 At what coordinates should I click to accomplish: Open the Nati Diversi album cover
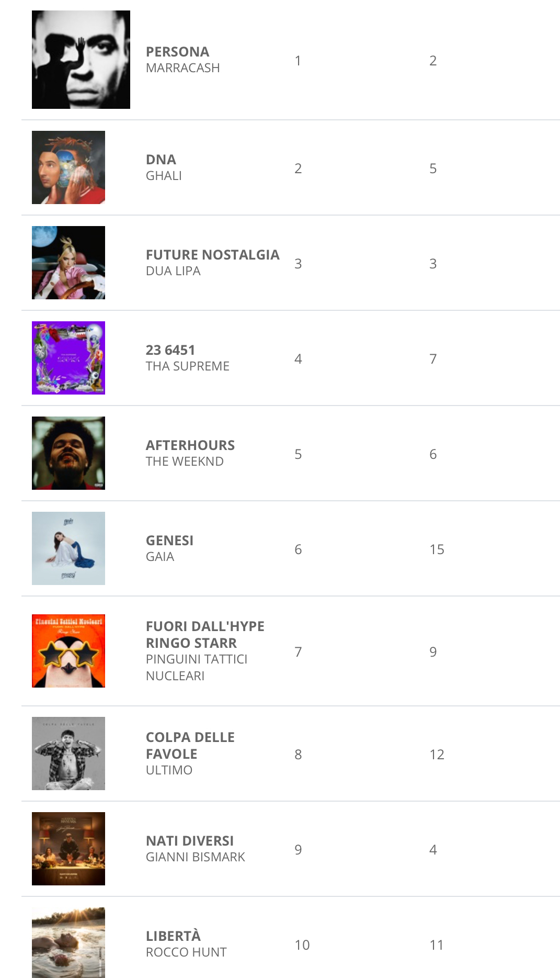68,849
